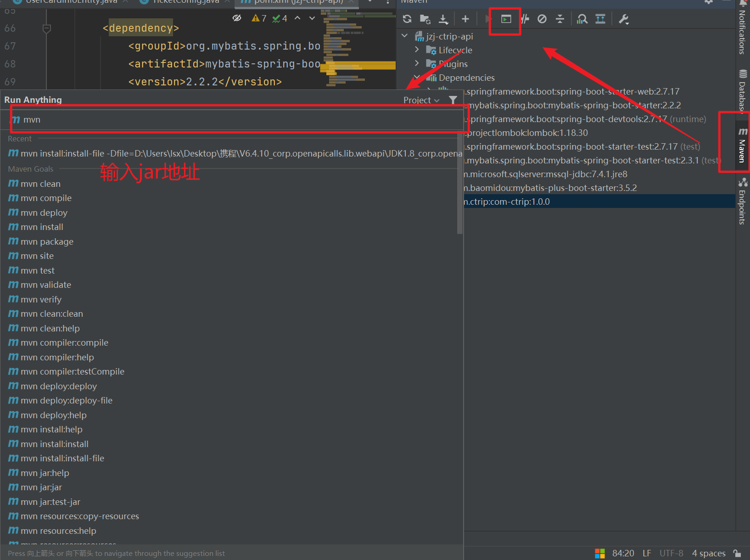Collapse the Dependencies node
Viewport: 750px width, 560px height.
pos(417,77)
